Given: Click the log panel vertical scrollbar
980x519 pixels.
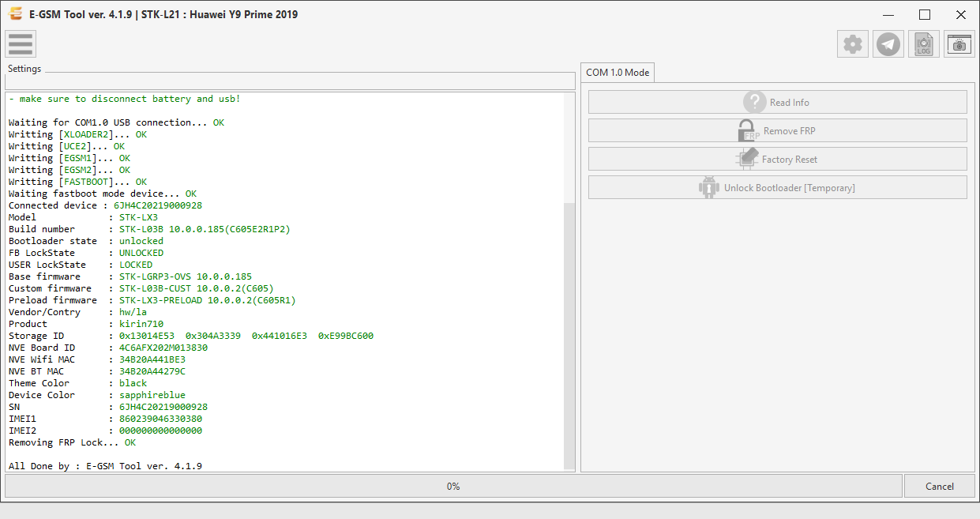Looking at the screenshot, I should coord(569,282).
